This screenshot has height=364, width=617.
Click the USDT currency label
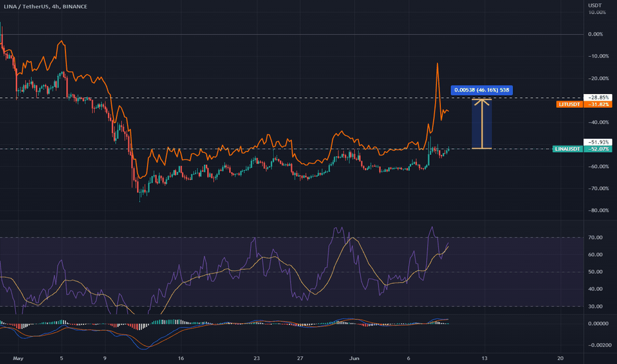click(594, 5)
